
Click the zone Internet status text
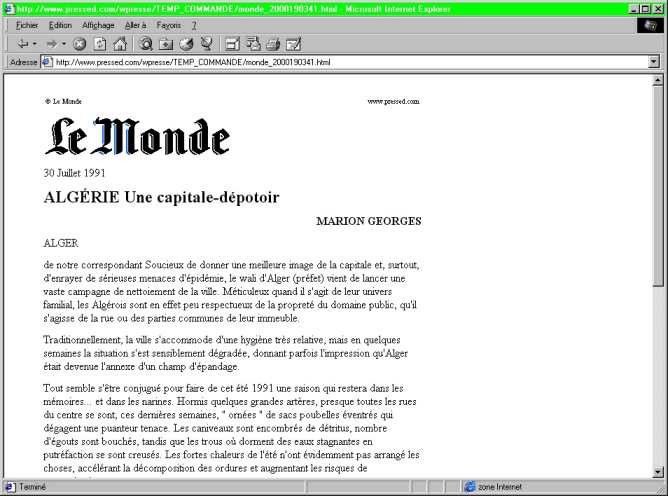(500, 487)
